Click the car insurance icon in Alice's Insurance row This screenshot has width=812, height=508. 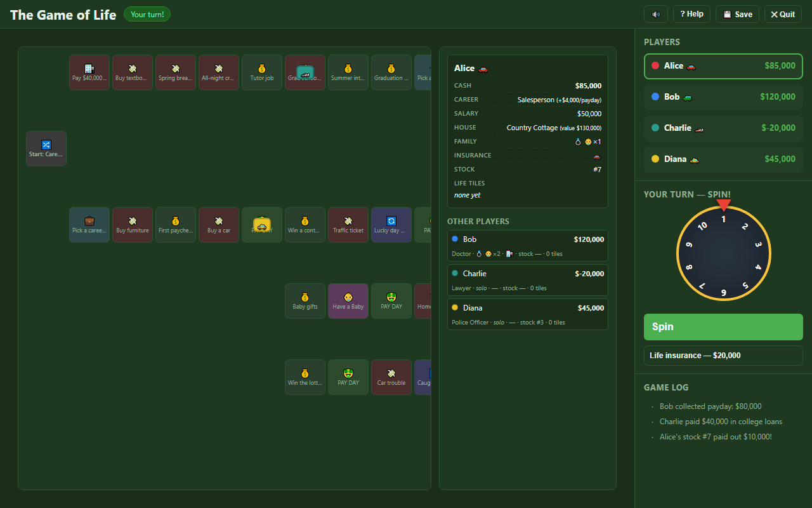[597, 156]
